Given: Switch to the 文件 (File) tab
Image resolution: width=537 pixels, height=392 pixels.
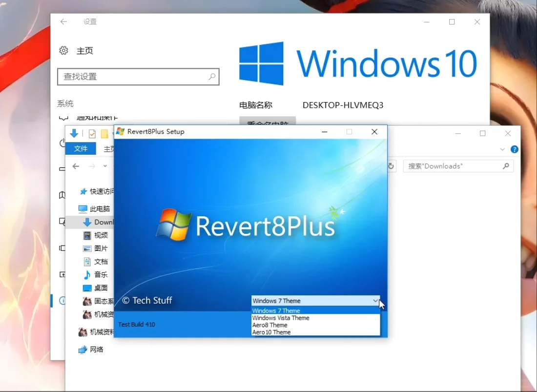Looking at the screenshot, I should click(81, 148).
